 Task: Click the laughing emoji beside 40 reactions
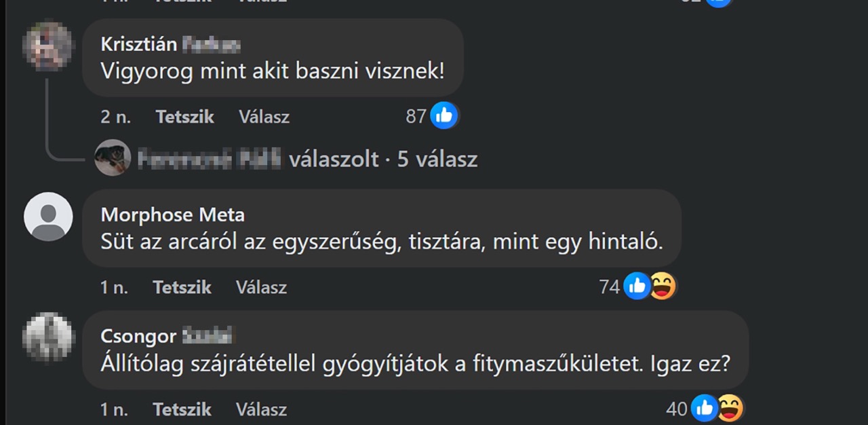pos(730,409)
